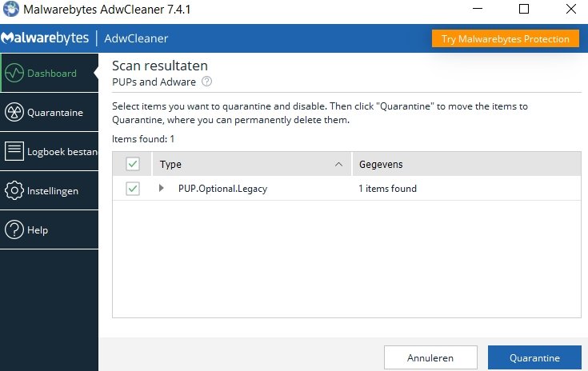
Task: Click the Scan resultaten heading
Action: tap(160, 66)
